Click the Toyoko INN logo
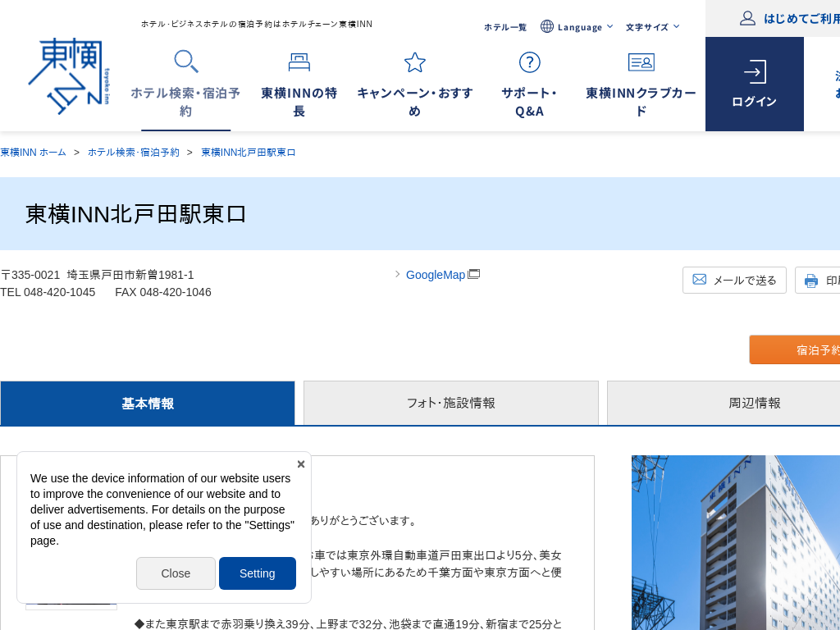 tap(69, 76)
